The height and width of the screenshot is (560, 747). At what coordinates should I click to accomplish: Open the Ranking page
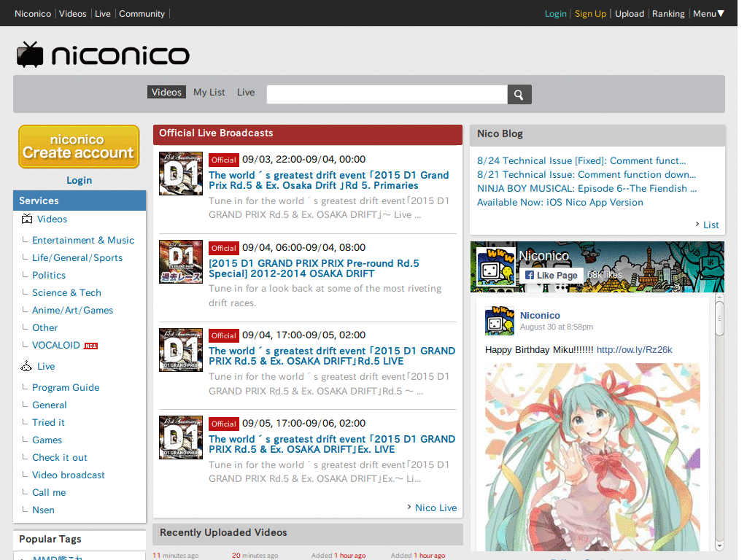coord(668,14)
